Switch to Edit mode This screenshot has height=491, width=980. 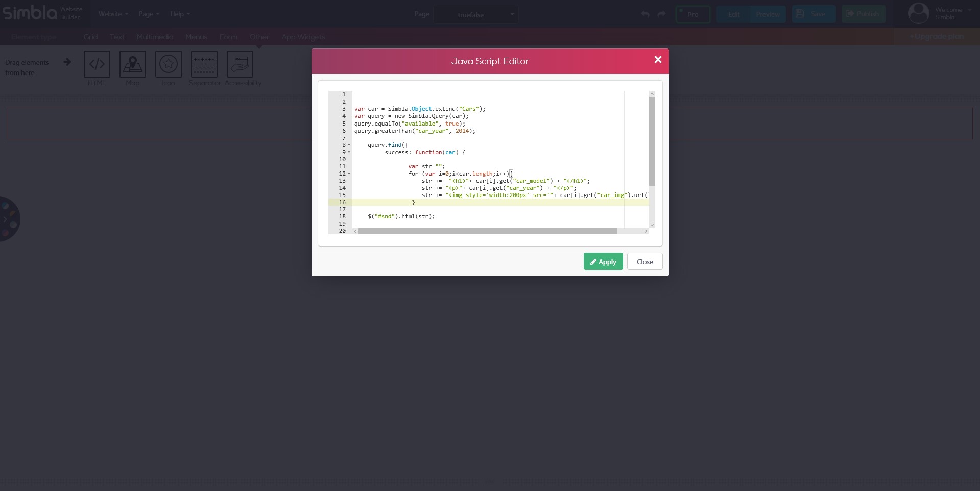[733, 14]
